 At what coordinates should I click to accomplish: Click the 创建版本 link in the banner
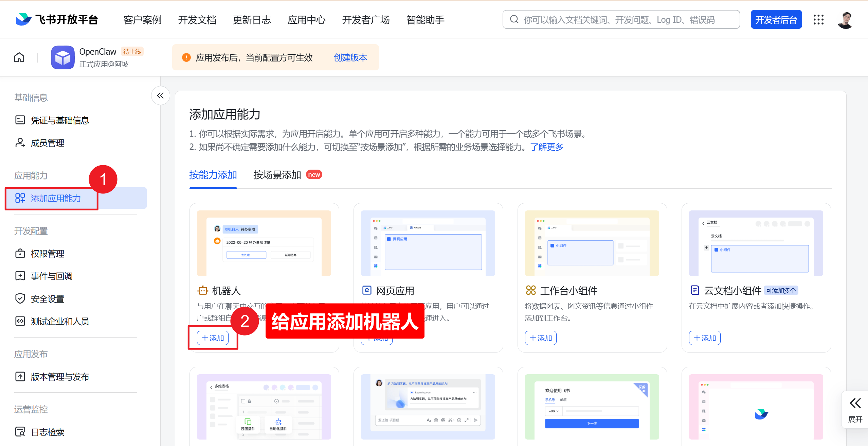350,57
